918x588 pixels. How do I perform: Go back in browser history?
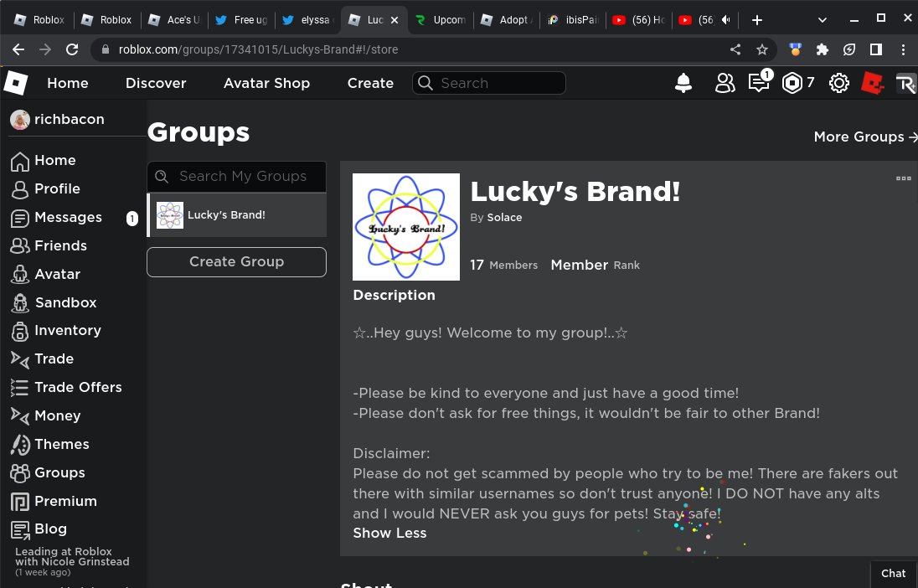point(18,49)
